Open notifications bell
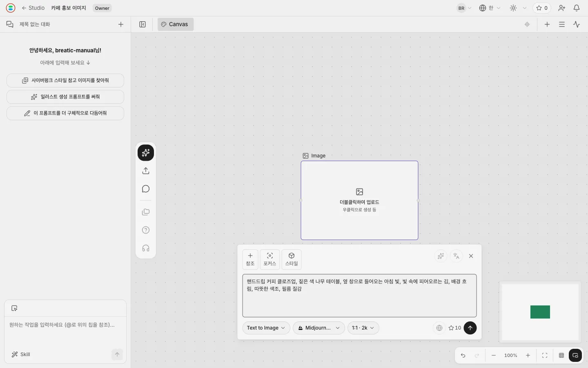Screen dimensions: 588x368 (577, 8)
